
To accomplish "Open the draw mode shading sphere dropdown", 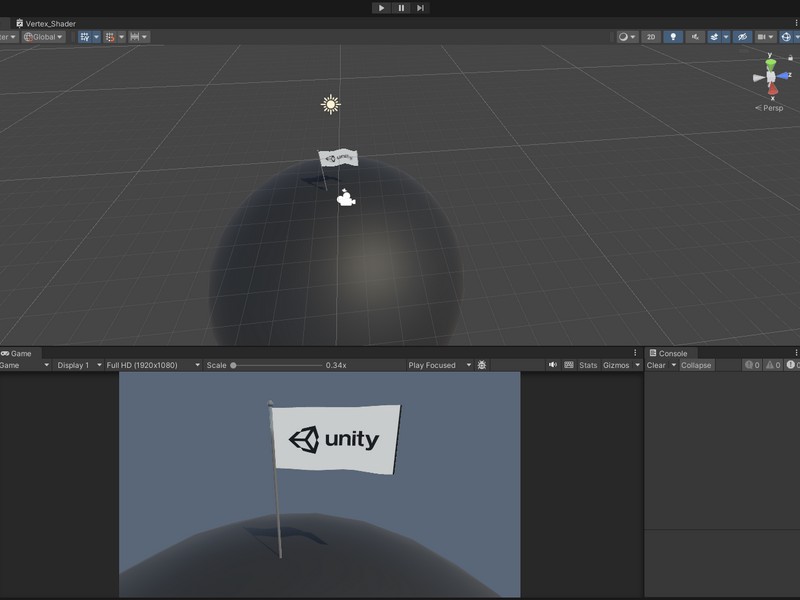I will 627,37.
